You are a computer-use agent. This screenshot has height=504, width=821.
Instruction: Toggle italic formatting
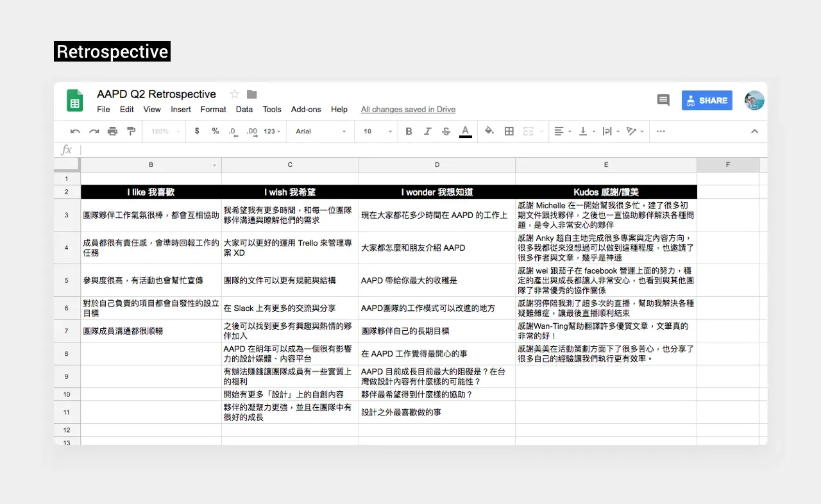click(428, 131)
